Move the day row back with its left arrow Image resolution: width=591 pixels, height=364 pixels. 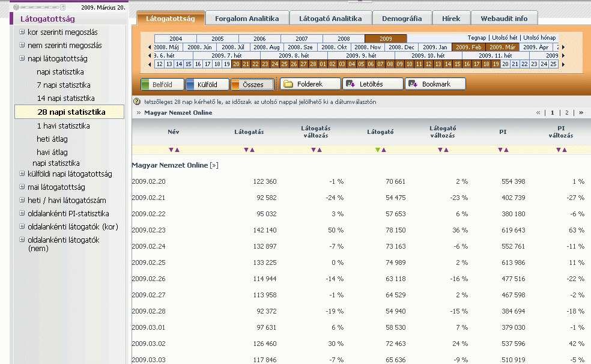[150, 64]
